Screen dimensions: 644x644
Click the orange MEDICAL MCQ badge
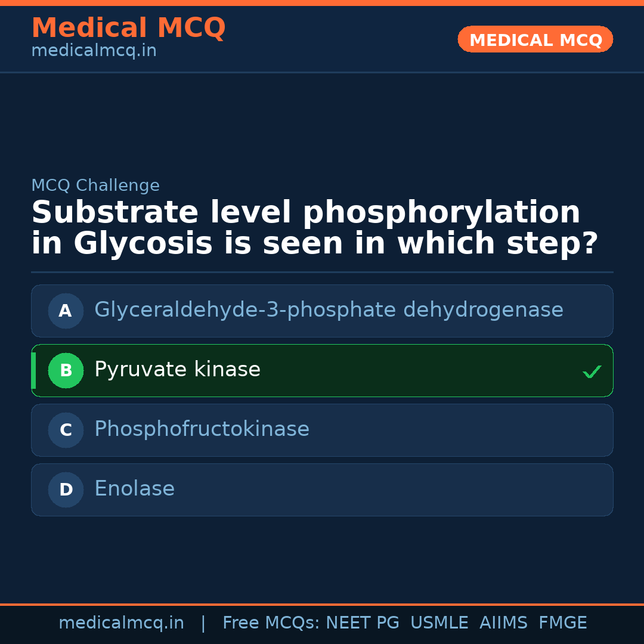(535, 39)
